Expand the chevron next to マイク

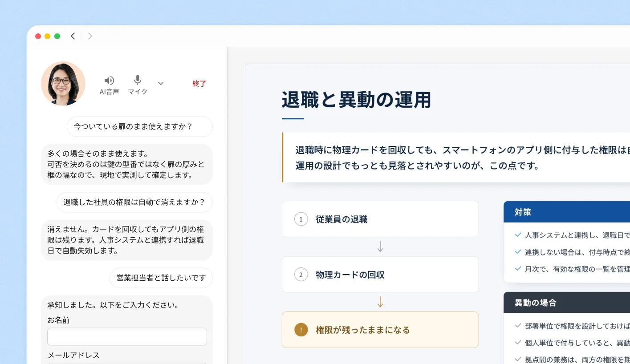click(161, 83)
